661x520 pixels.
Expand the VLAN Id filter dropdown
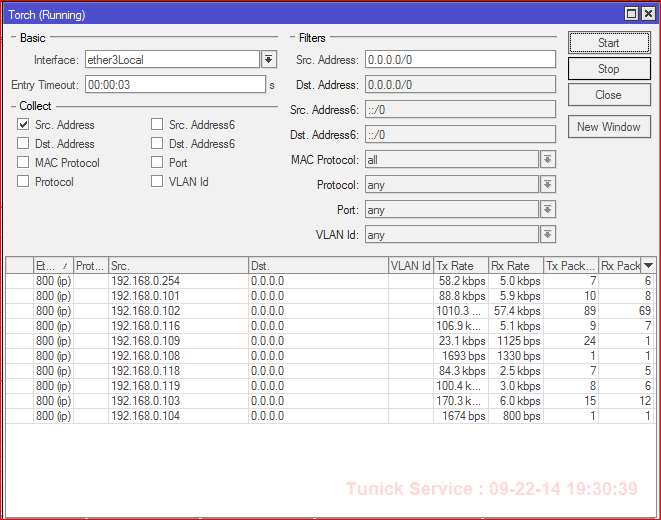point(548,234)
